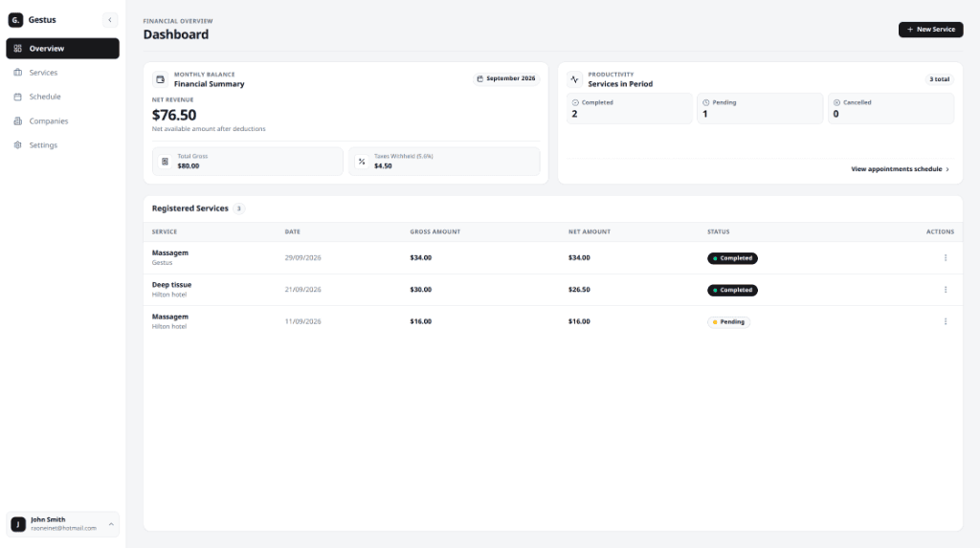The width and height of the screenshot is (980, 548).
Task: Click the Companies building icon
Action: point(17,121)
